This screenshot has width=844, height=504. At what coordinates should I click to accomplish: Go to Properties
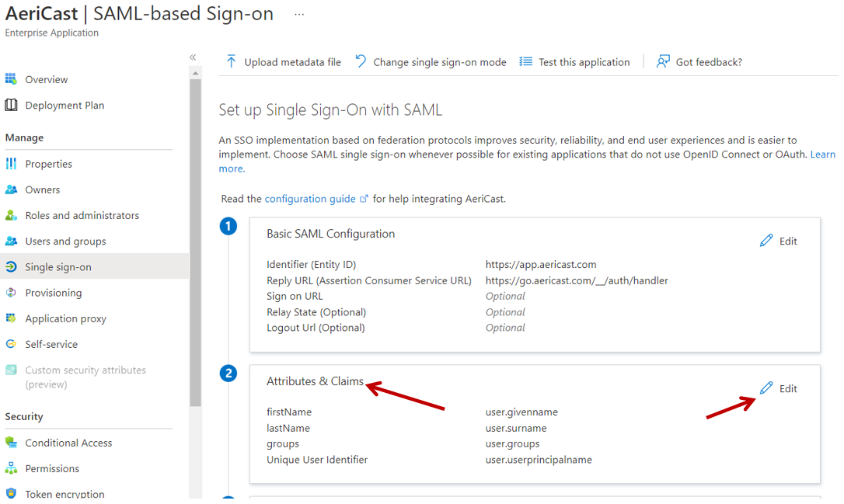coord(48,164)
